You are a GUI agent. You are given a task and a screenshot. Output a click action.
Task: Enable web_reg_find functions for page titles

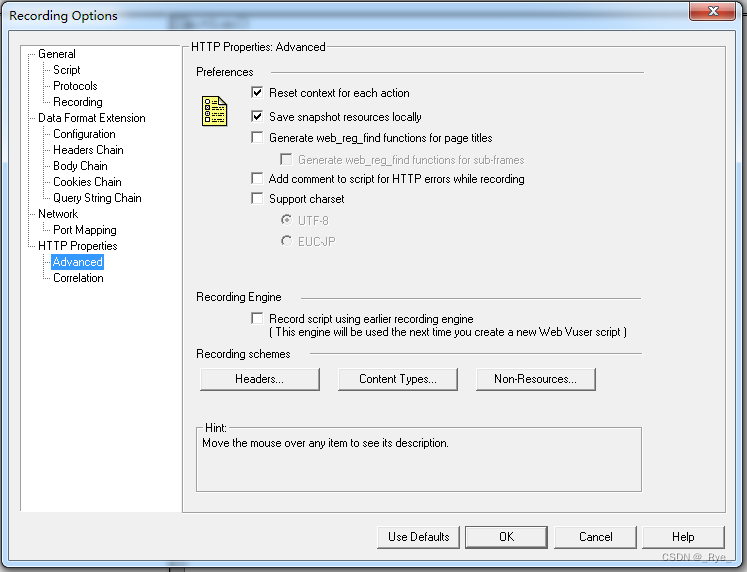[257, 138]
